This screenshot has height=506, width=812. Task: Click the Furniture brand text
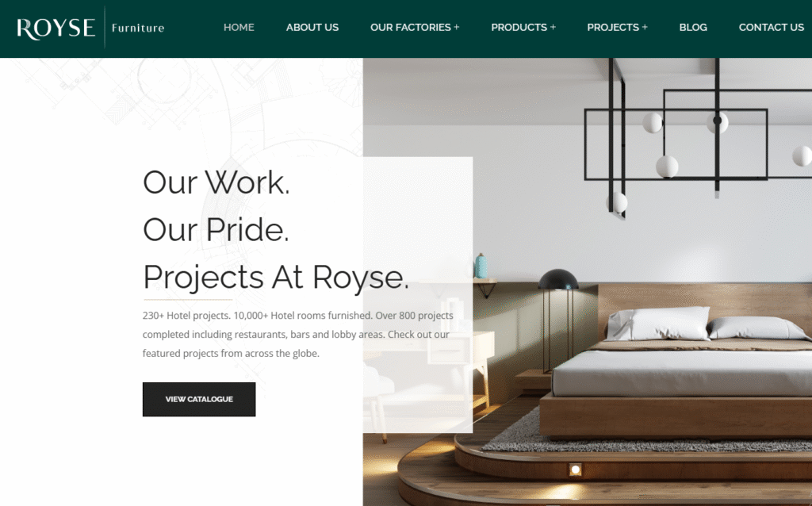point(138,28)
